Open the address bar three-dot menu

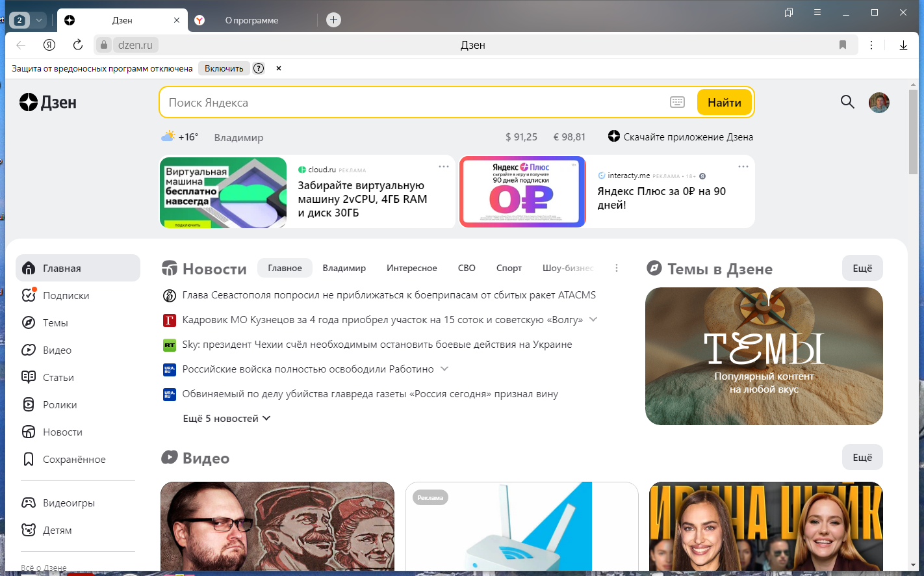[871, 45]
